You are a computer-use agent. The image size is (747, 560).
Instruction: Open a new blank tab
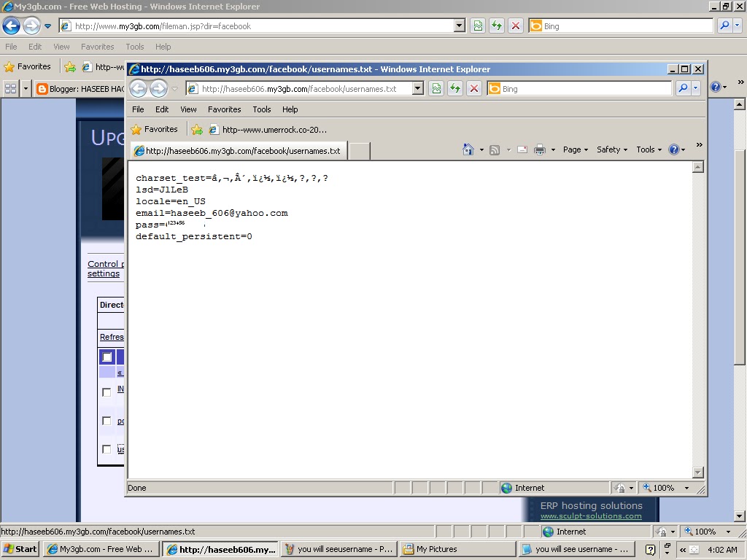pyautogui.click(x=360, y=151)
